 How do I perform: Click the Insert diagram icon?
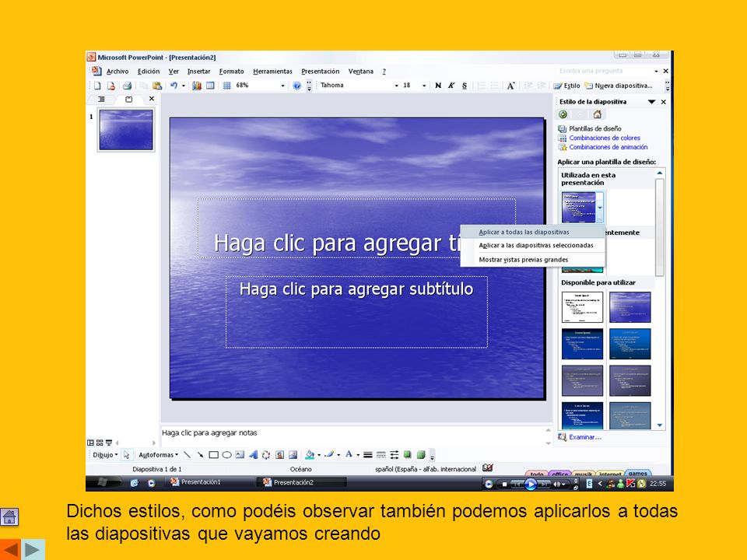tap(266, 455)
